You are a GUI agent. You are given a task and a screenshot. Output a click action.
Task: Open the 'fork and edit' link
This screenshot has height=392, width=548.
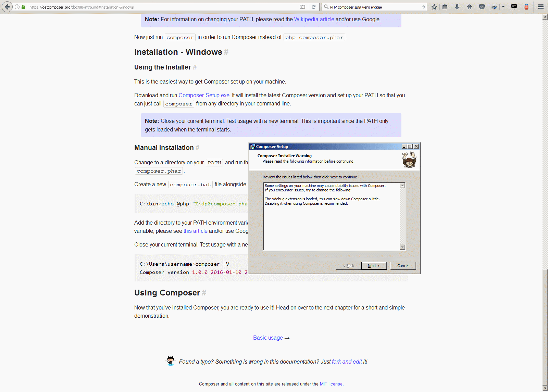pyautogui.click(x=347, y=362)
